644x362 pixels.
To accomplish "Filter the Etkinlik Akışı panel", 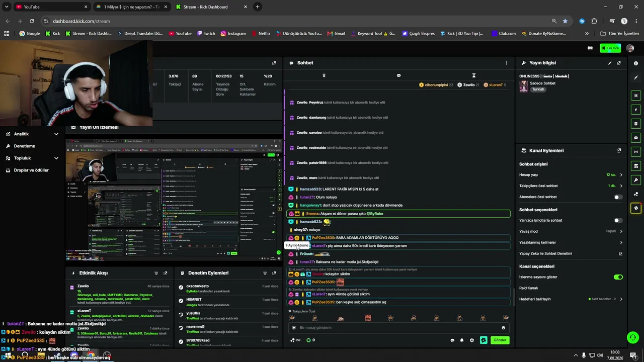I will (156, 273).
